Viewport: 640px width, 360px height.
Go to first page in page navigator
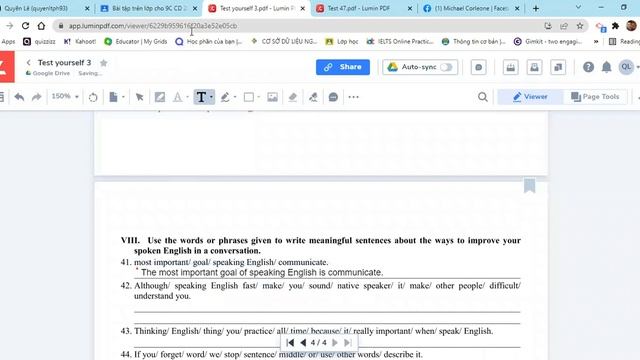coord(290,342)
